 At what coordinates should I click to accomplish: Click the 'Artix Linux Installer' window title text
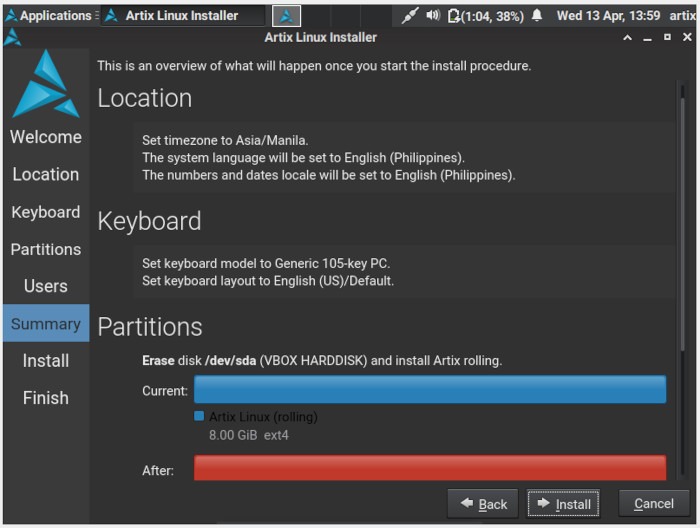(321, 37)
